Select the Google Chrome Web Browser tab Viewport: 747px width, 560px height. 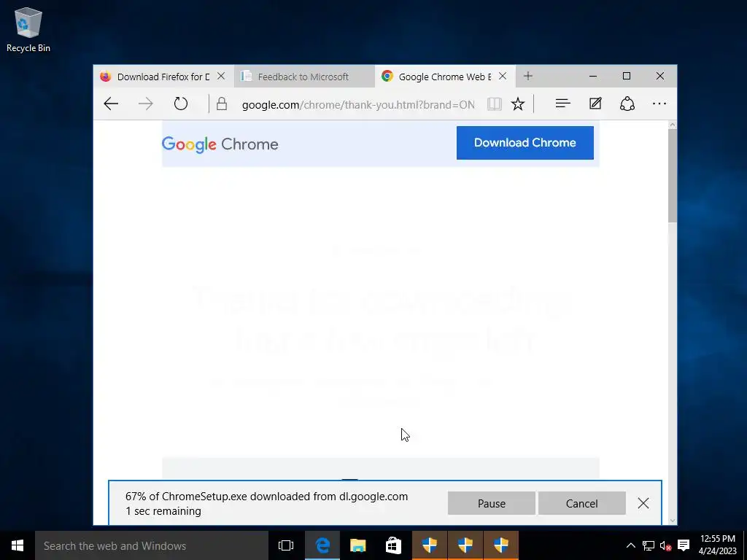[x=445, y=77]
